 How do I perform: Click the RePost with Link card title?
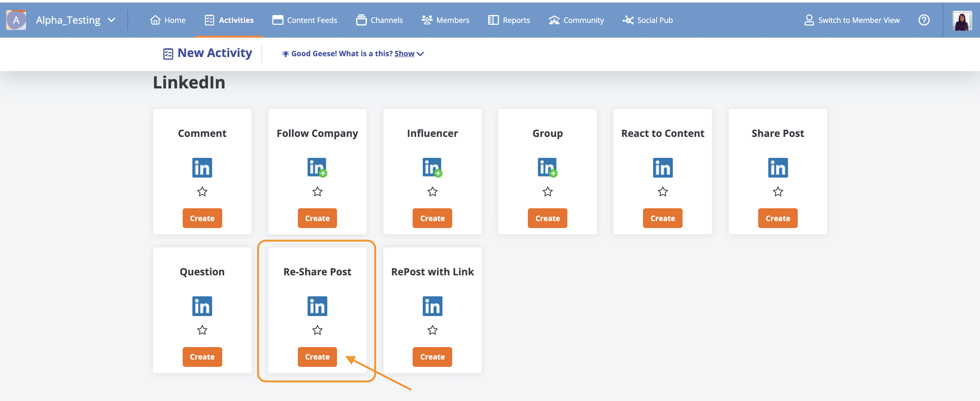(x=432, y=272)
